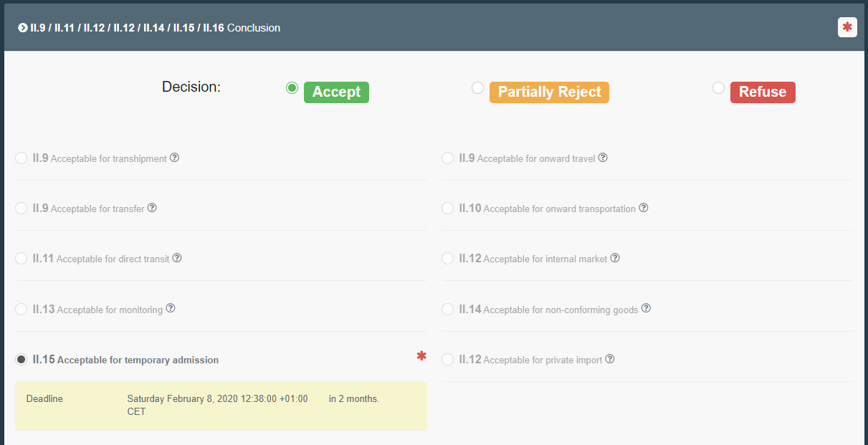Click the orange Partially Reject label
Viewport: 868px width, 445px height.
[549, 92]
